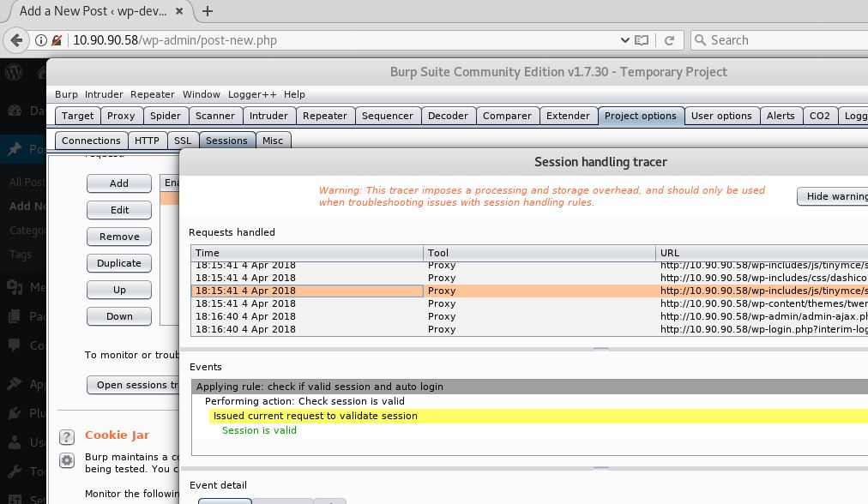Open the Misc sub-tab
The height and width of the screenshot is (504, 868).
(x=273, y=141)
